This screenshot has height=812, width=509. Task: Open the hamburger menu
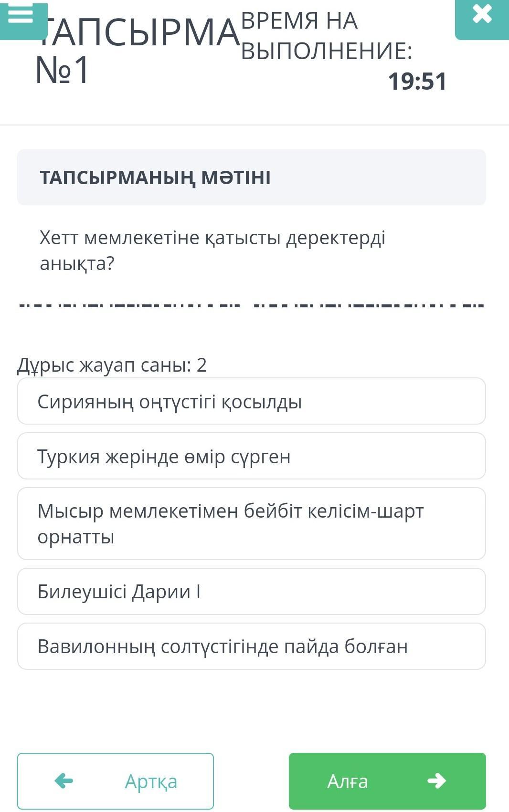click(x=21, y=17)
